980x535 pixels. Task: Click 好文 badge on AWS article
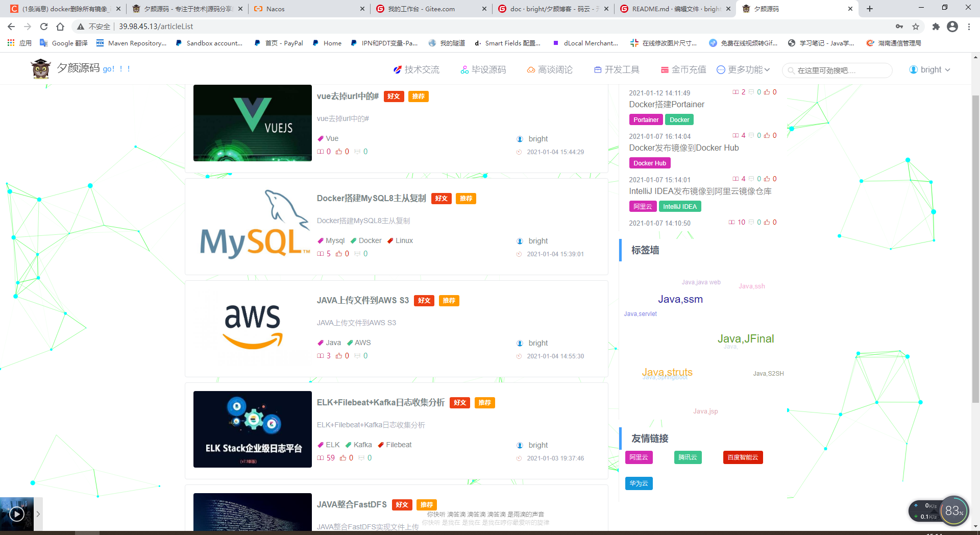click(x=424, y=301)
